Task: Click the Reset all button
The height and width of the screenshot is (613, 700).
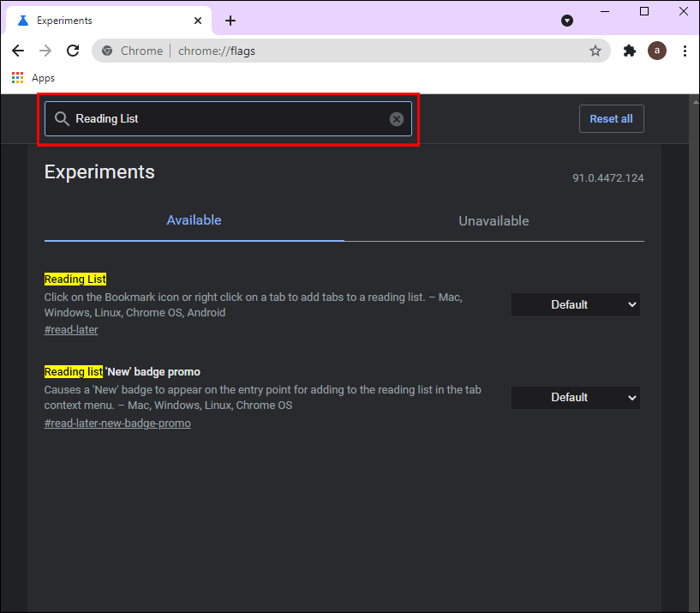Action: 611,119
